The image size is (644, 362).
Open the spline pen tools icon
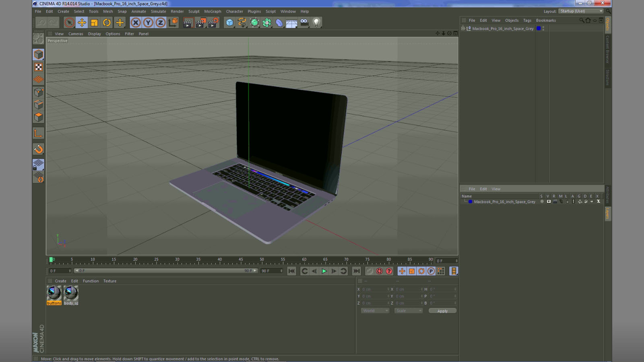242,23
